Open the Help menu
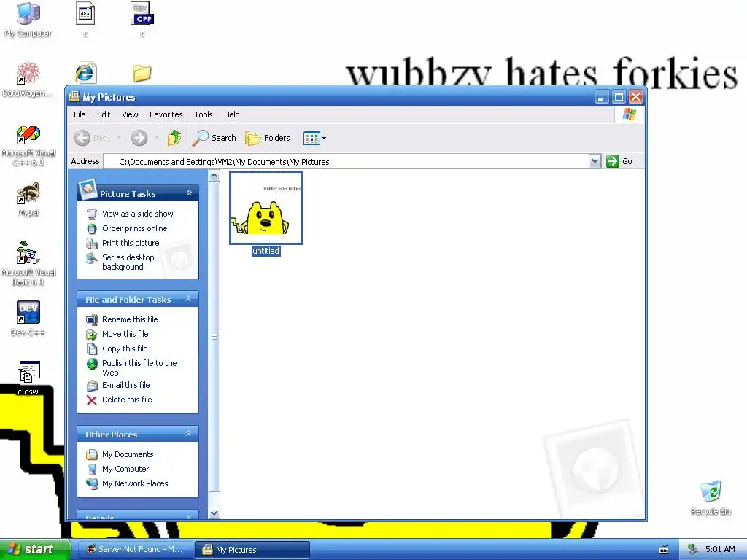This screenshot has height=560, width=747. (231, 114)
